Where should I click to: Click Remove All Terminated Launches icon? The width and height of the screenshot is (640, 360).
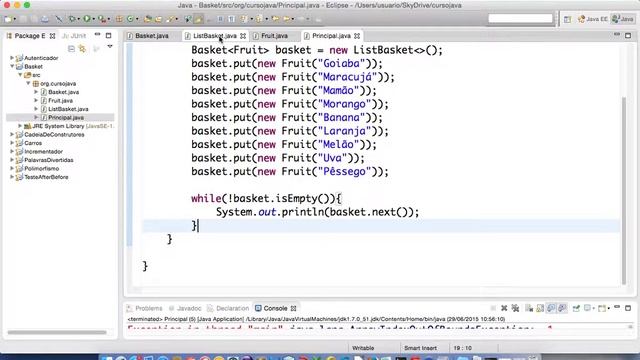coord(516,308)
